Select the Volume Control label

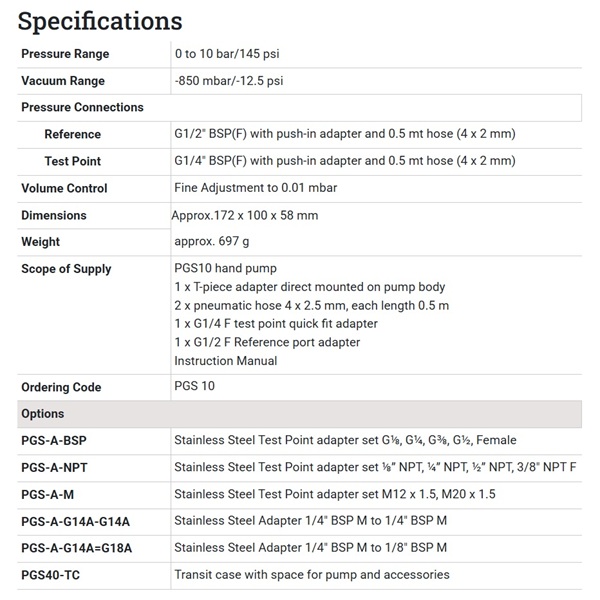[64, 188]
